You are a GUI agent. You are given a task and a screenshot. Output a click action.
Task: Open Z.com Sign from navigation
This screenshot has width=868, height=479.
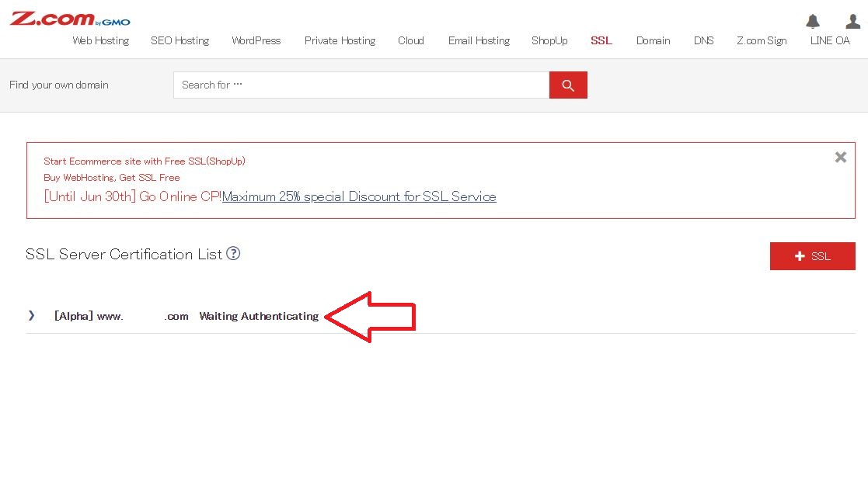[x=762, y=40]
